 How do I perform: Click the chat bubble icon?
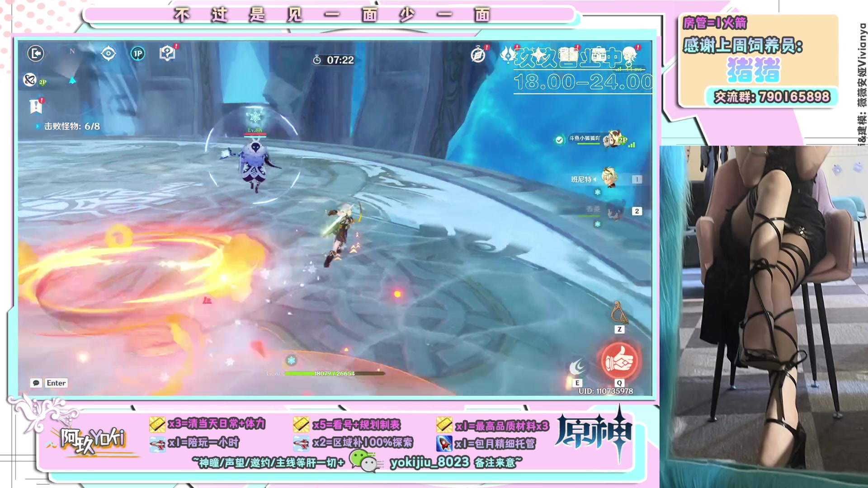pyautogui.click(x=36, y=383)
